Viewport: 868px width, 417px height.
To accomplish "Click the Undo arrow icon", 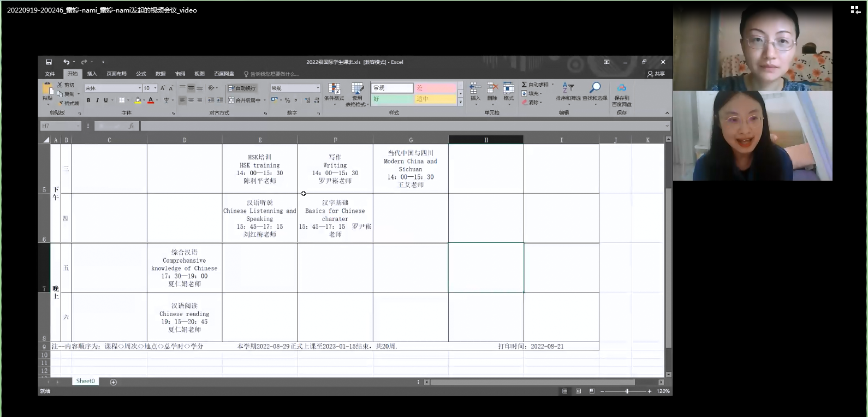I will 66,62.
